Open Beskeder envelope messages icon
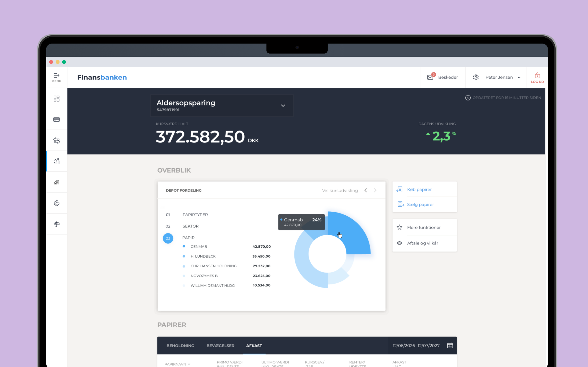The height and width of the screenshot is (367, 588). click(x=430, y=77)
